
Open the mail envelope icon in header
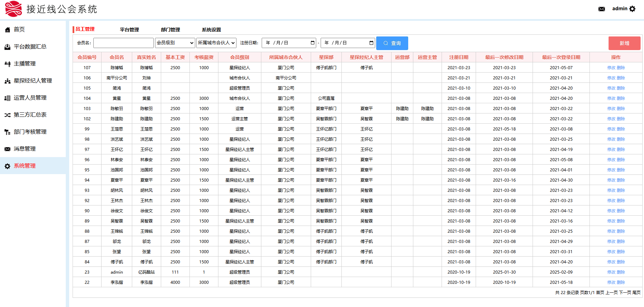[x=601, y=9]
